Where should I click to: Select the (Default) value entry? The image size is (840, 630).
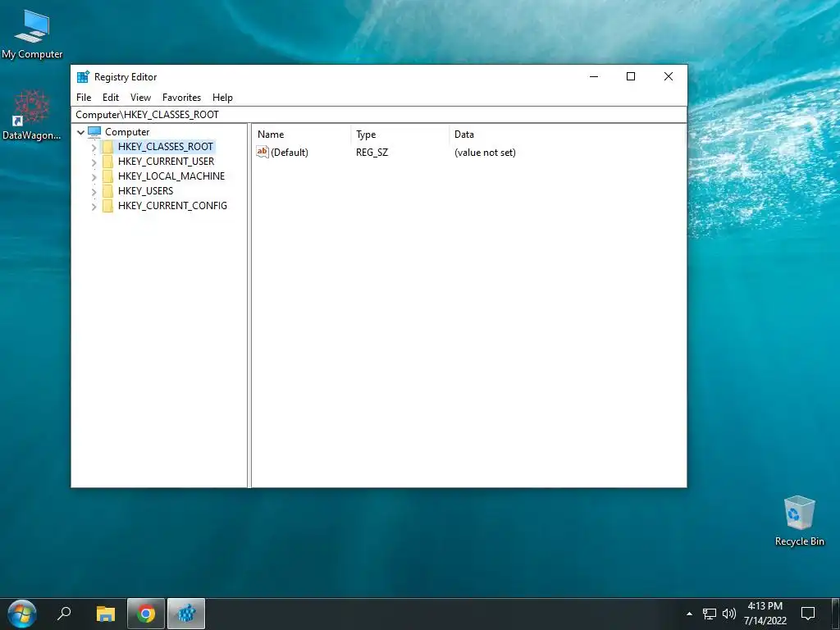(290, 153)
